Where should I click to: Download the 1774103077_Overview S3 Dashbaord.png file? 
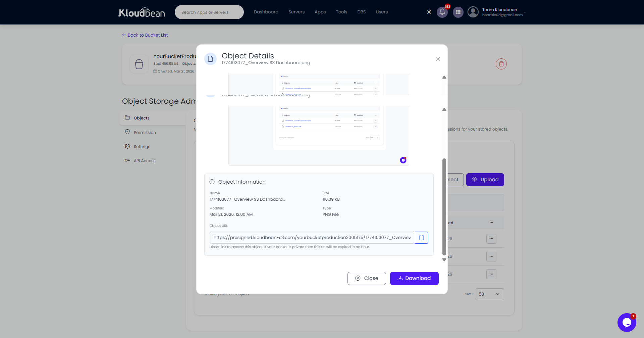click(x=414, y=278)
